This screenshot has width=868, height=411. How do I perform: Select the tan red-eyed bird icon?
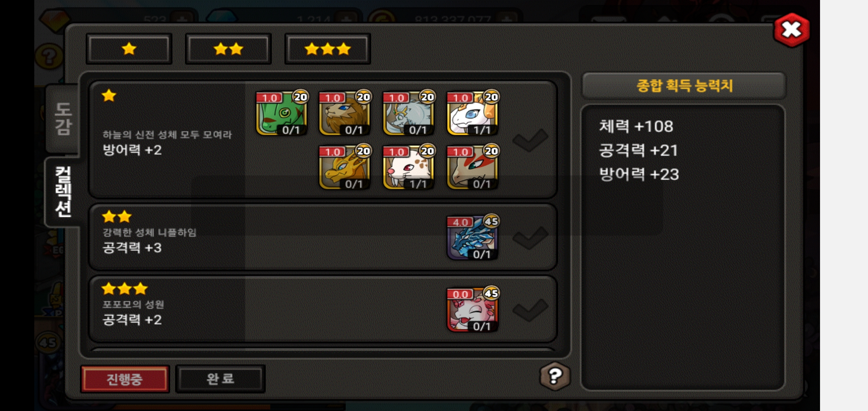pos(472,167)
